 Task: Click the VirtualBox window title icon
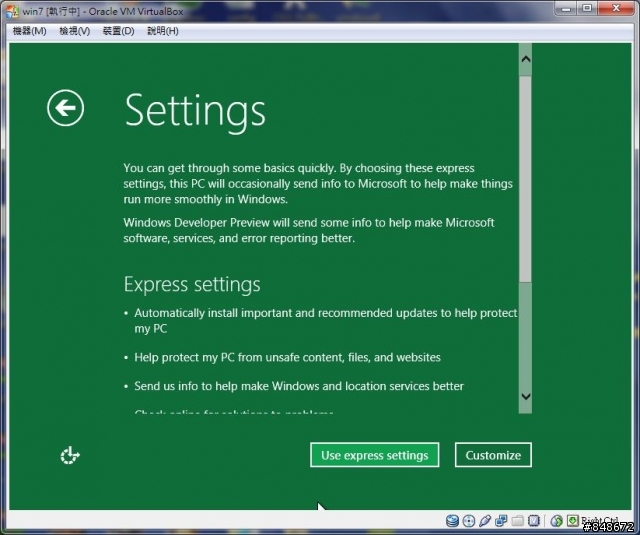tap(12, 11)
